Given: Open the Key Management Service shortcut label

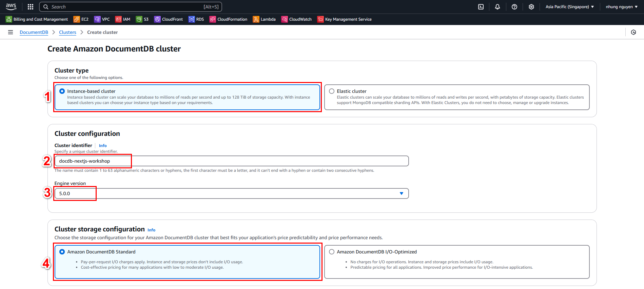Looking at the screenshot, I should [x=348, y=19].
